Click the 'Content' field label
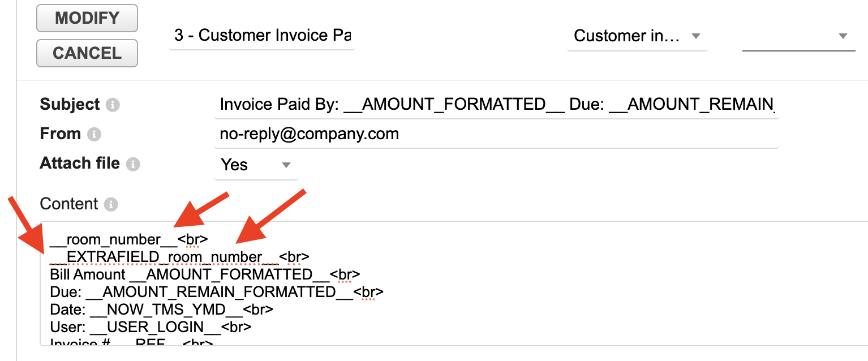868x361 pixels. pyautogui.click(x=69, y=204)
